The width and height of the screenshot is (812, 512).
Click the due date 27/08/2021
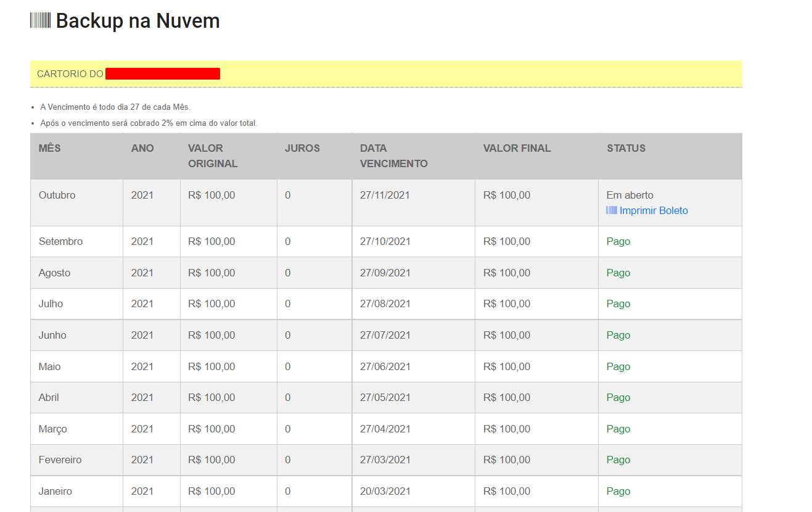click(x=385, y=303)
